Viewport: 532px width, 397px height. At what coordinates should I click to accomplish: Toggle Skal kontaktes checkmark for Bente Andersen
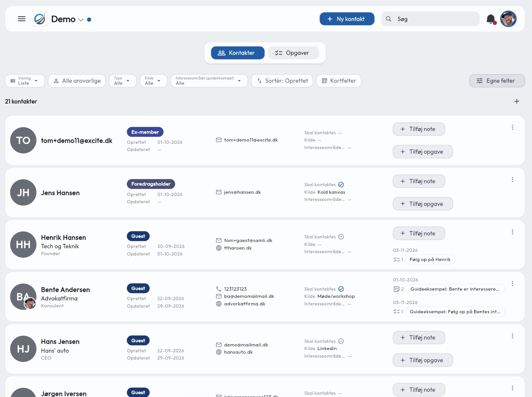tap(341, 289)
